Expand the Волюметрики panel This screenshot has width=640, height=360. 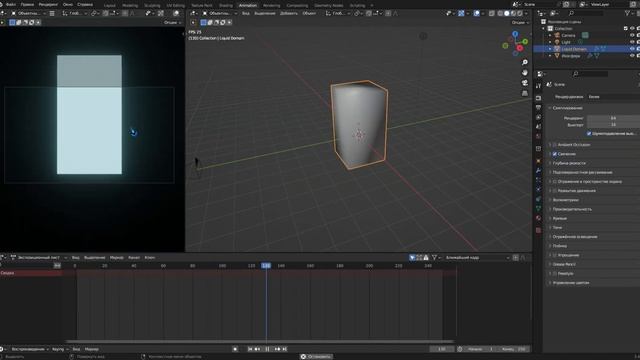click(x=565, y=200)
